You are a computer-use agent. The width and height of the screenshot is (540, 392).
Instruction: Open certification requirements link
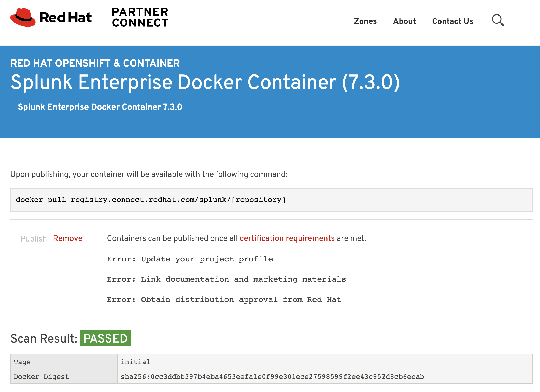point(287,238)
